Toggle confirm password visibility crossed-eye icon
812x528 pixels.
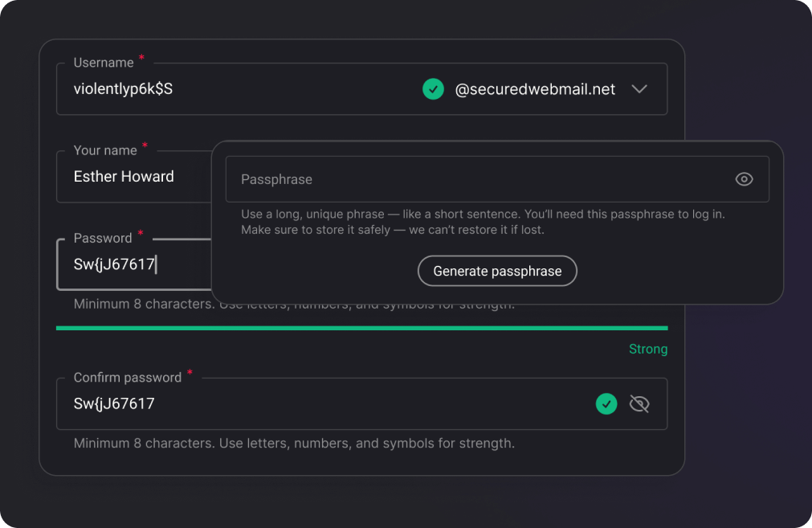click(x=639, y=403)
